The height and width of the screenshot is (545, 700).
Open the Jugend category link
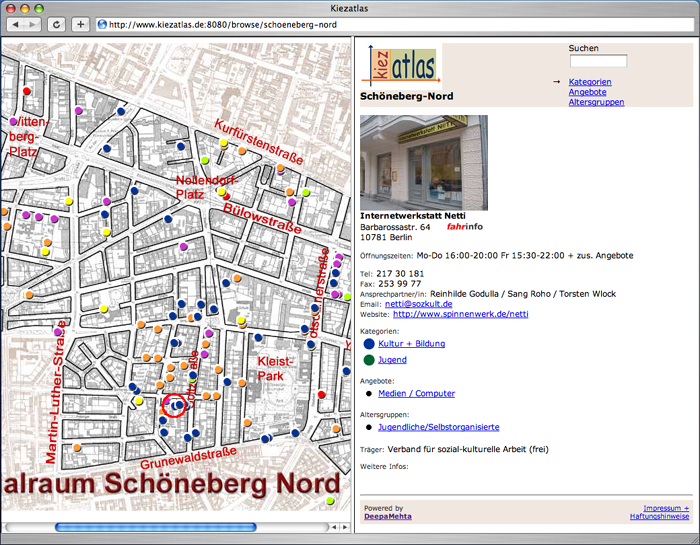[392, 360]
